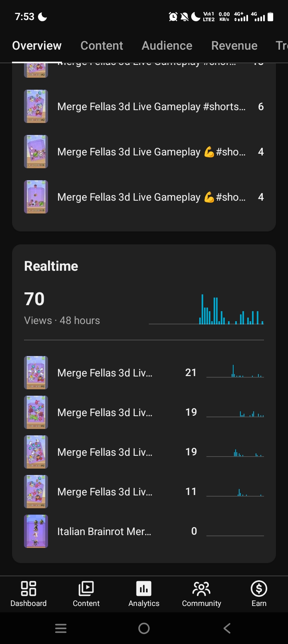
Task: Open the Community people icon
Action: point(202,588)
